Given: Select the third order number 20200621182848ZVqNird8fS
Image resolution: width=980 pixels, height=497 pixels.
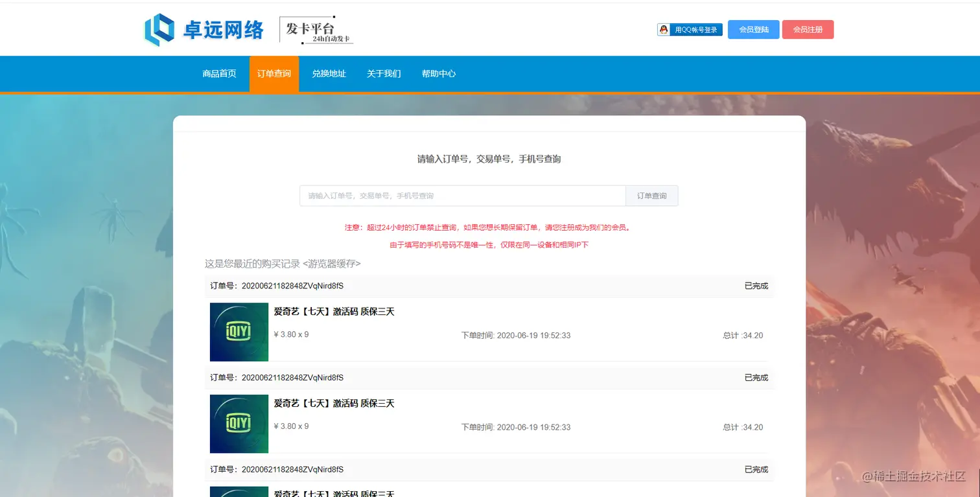Looking at the screenshot, I should 292,470.
